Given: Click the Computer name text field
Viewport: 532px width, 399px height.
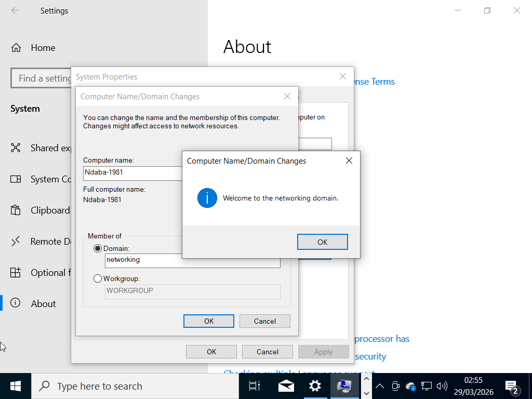Looking at the screenshot, I should click(x=132, y=172).
